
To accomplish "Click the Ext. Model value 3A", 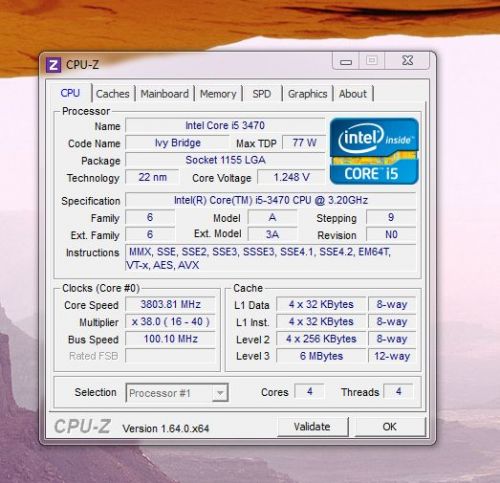I will coord(272,234).
